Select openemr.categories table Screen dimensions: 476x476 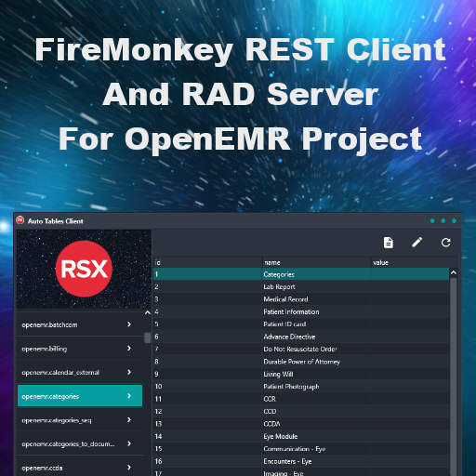[x=80, y=396]
